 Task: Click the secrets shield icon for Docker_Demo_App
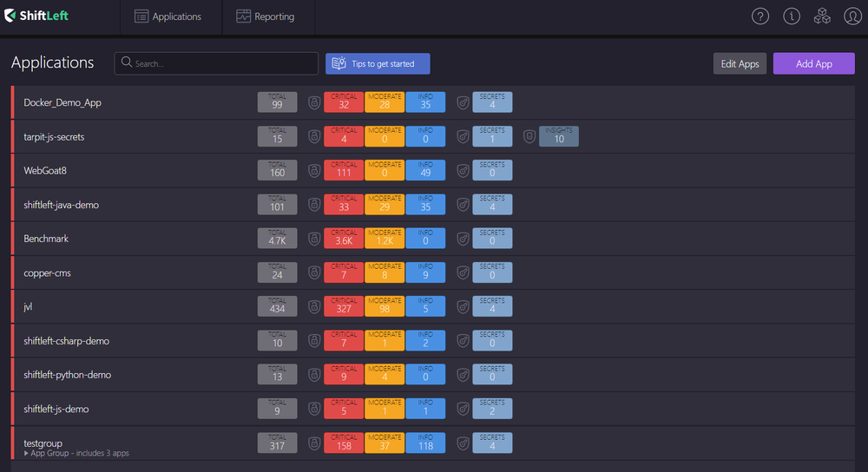pyautogui.click(x=463, y=102)
